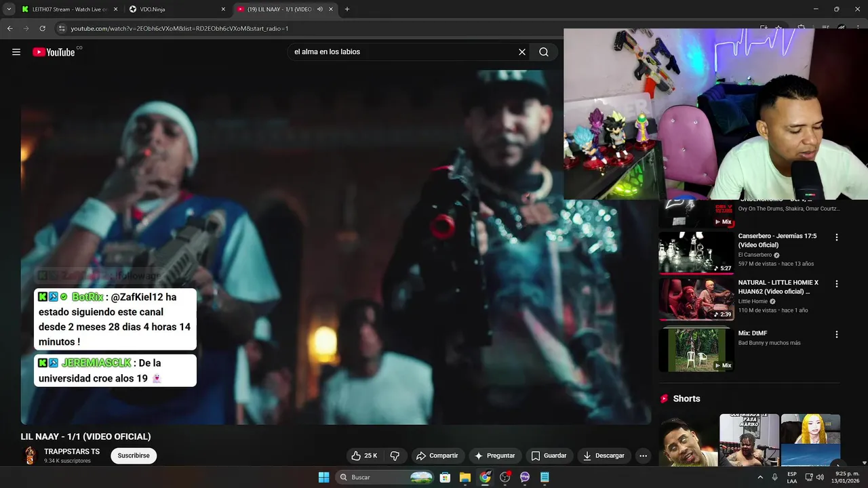Play the Canserbero - Jeremías 17:5 thumbnail
The width and height of the screenshot is (868, 488).
pyautogui.click(x=696, y=253)
